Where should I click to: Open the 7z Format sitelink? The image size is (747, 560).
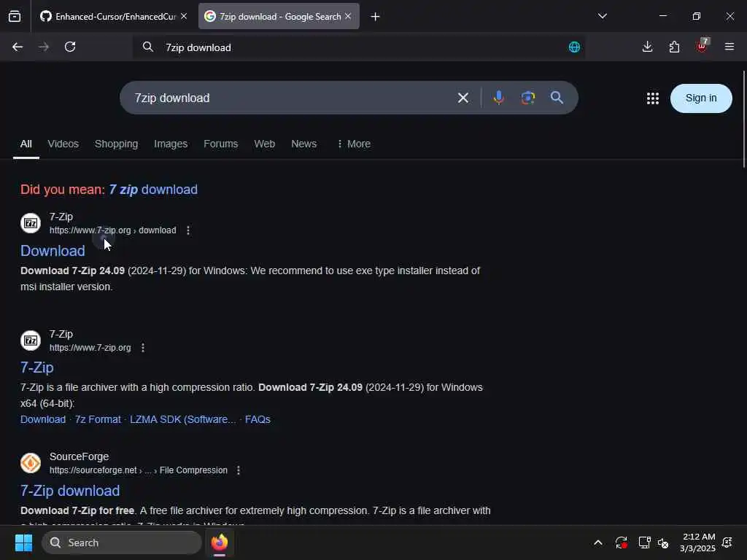point(98,419)
